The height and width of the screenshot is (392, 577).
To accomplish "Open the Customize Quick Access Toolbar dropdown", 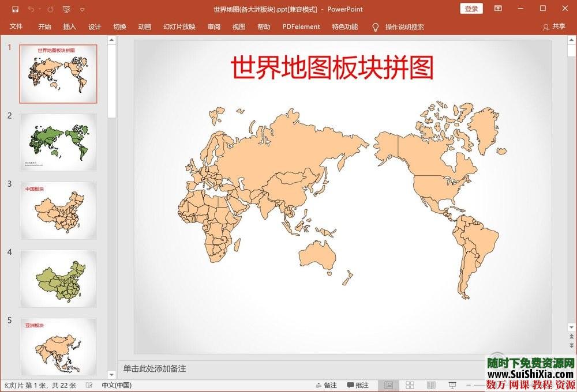I will [82, 8].
